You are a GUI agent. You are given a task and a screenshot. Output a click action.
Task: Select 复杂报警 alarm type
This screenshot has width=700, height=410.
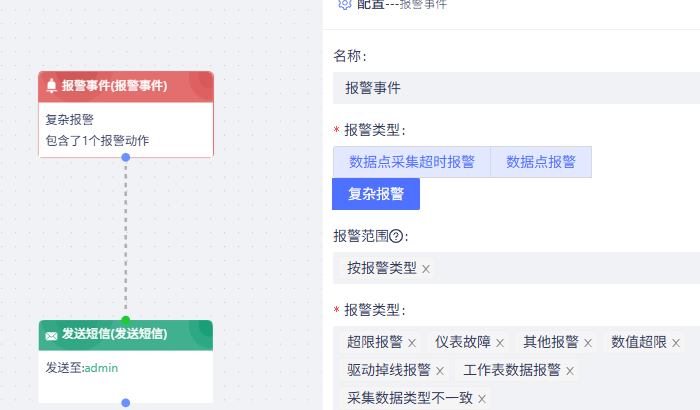pos(376,194)
